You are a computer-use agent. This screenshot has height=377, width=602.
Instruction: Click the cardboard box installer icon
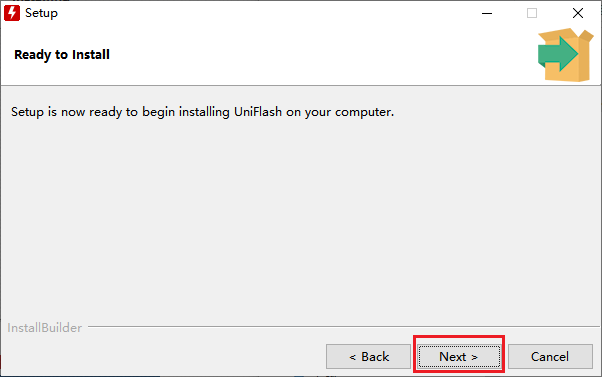point(566,55)
